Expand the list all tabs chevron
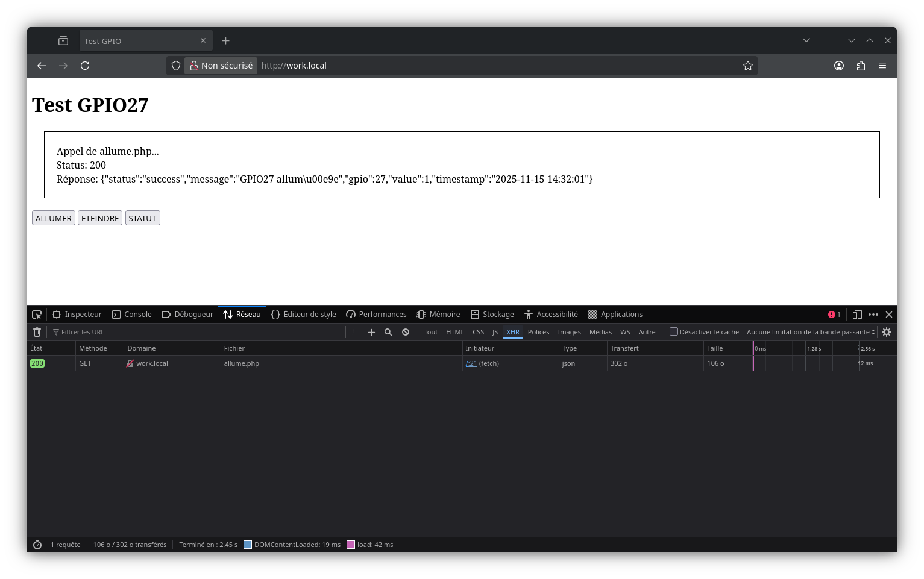The width and height of the screenshot is (924, 579). coord(806,40)
